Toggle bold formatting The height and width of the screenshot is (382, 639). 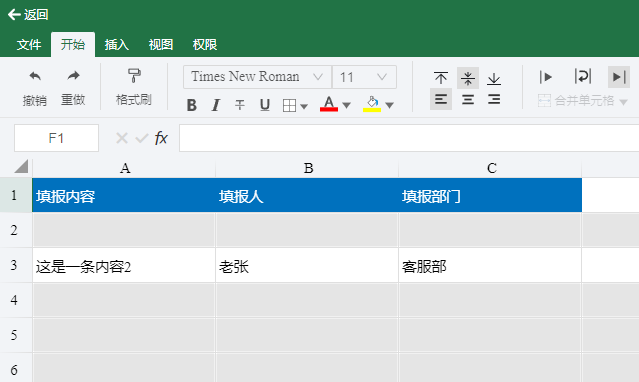(x=192, y=105)
